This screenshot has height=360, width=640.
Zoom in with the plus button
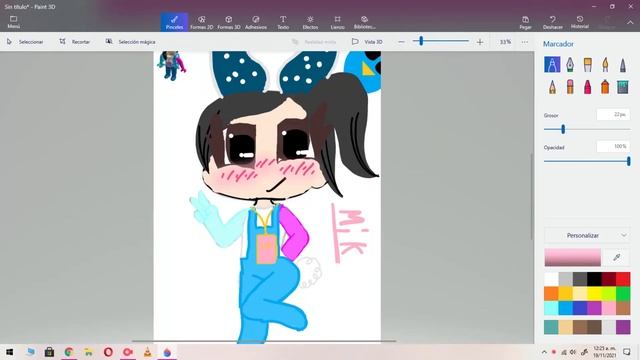point(480,42)
